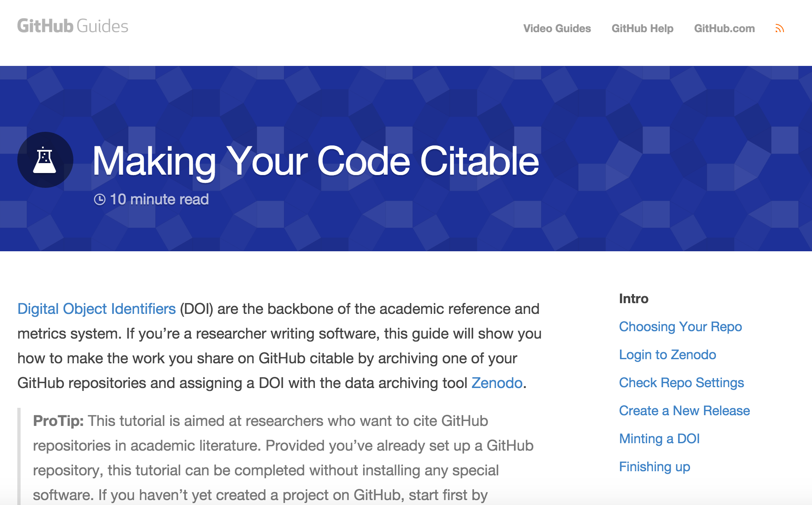The width and height of the screenshot is (812, 505).
Task: Jump to Check Repo Settings
Action: coord(681,383)
